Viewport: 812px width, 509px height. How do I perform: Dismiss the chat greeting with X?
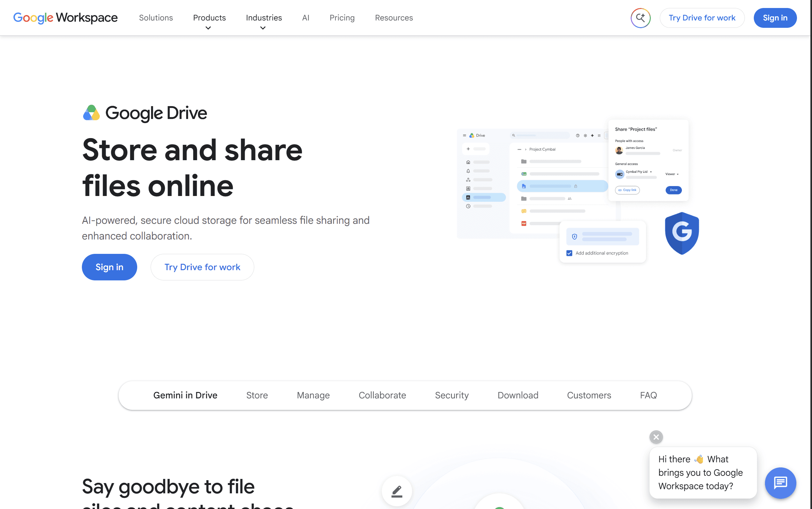(x=656, y=437)
